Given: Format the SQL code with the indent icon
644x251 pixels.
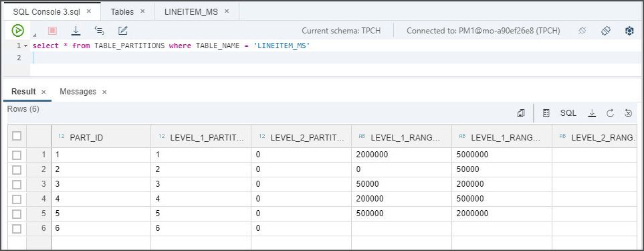Looking at the screenshot, I should [99, 30].
